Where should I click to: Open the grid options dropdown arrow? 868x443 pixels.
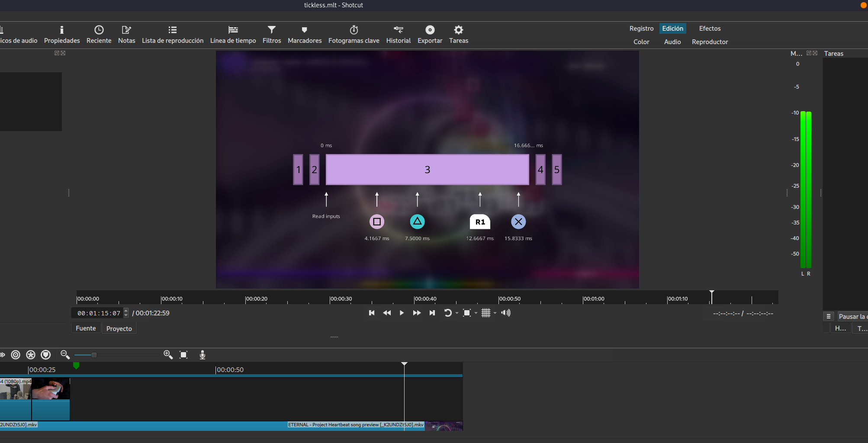tap(495, 313)
